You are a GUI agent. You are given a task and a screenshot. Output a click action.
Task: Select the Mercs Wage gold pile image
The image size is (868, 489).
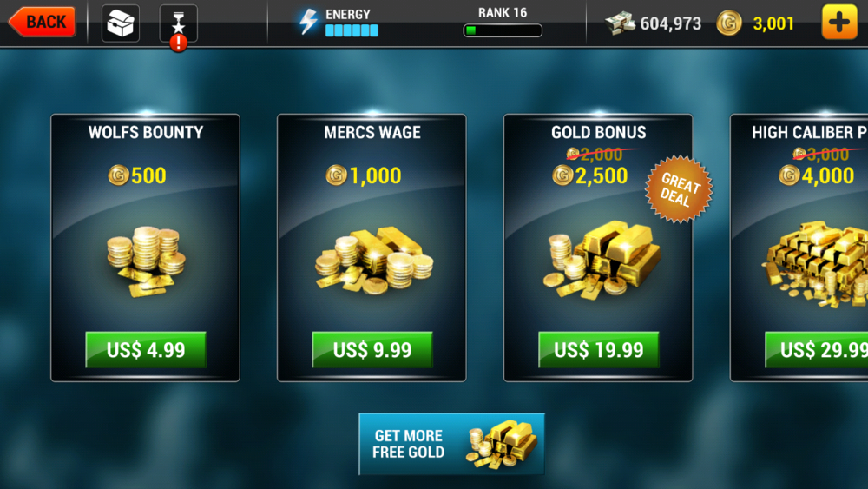tap(374, 260)
